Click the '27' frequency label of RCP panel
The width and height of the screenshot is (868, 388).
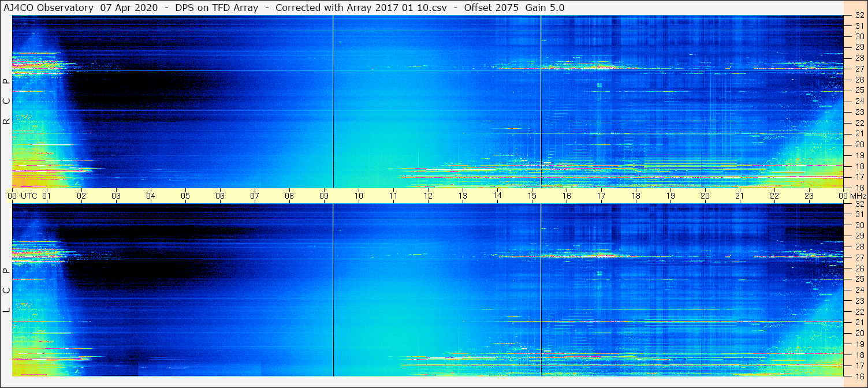click(859, 69)
